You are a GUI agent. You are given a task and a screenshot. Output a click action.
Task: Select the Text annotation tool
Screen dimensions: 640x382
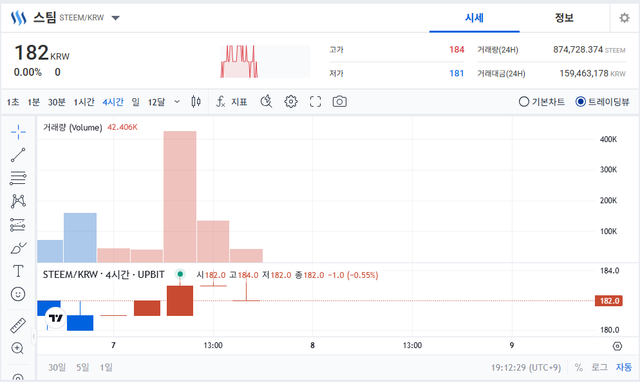pyautogui.click(x=18, y=271)
